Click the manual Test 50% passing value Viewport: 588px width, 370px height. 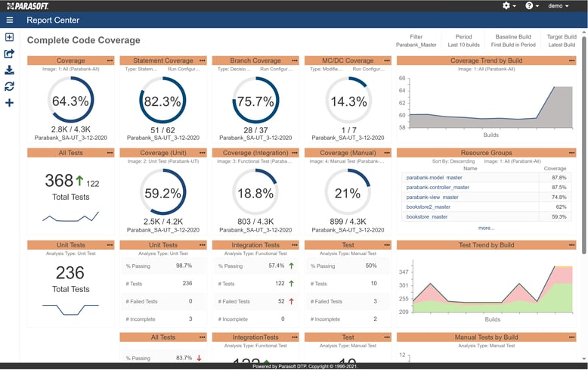pyautogui.click(x=370, y=266)
